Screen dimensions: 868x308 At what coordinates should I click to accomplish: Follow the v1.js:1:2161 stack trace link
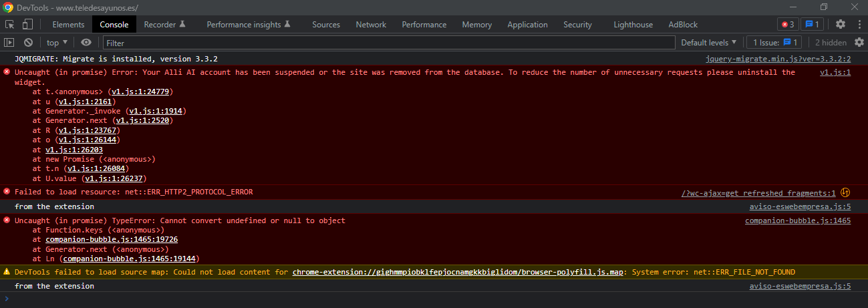tap(85, 102)
